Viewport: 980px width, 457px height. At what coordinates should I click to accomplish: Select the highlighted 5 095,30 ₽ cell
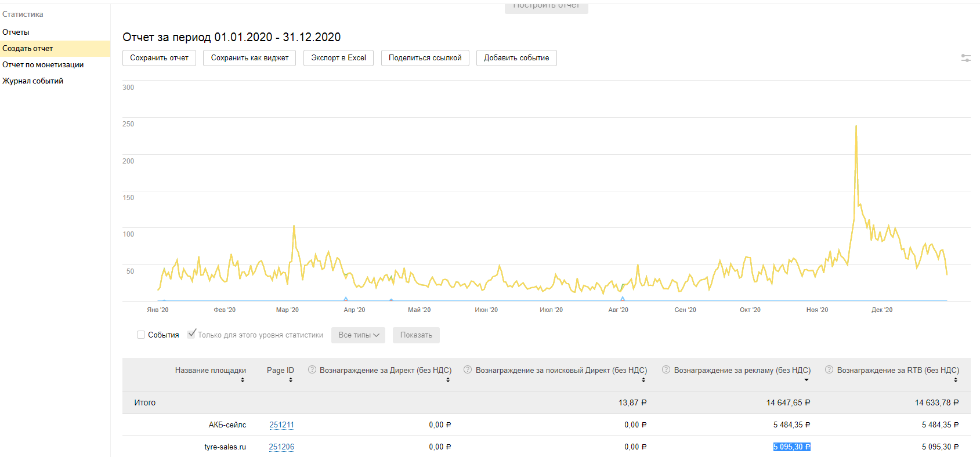(x=791, y=447)
